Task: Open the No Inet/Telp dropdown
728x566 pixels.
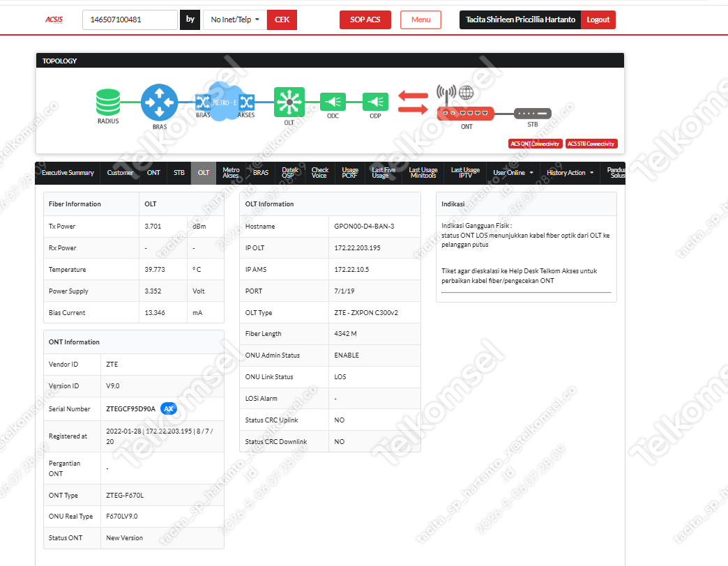Action: click(x=235, y=20)
